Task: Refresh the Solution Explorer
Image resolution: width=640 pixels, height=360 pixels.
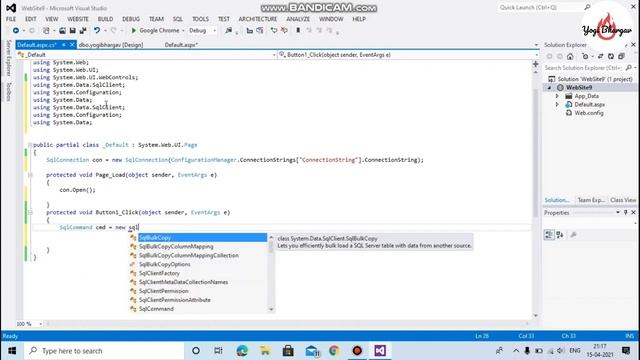Action: coord(611,56)
